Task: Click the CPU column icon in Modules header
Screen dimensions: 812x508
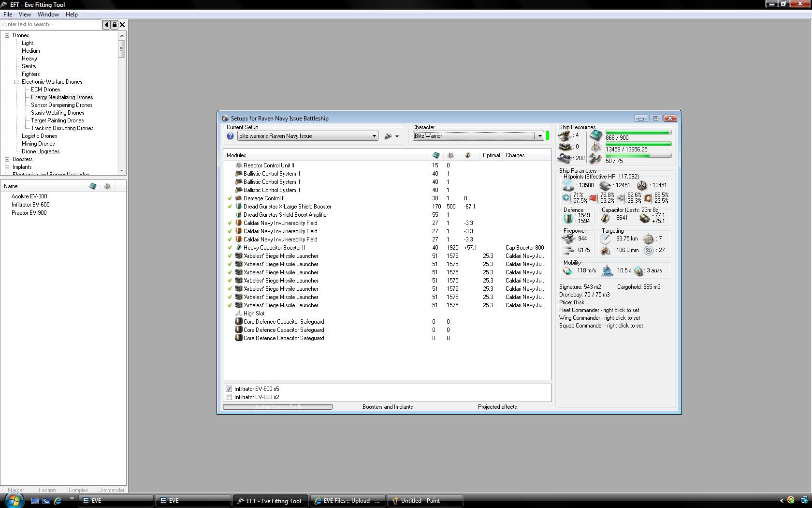Action: (436, 155)
